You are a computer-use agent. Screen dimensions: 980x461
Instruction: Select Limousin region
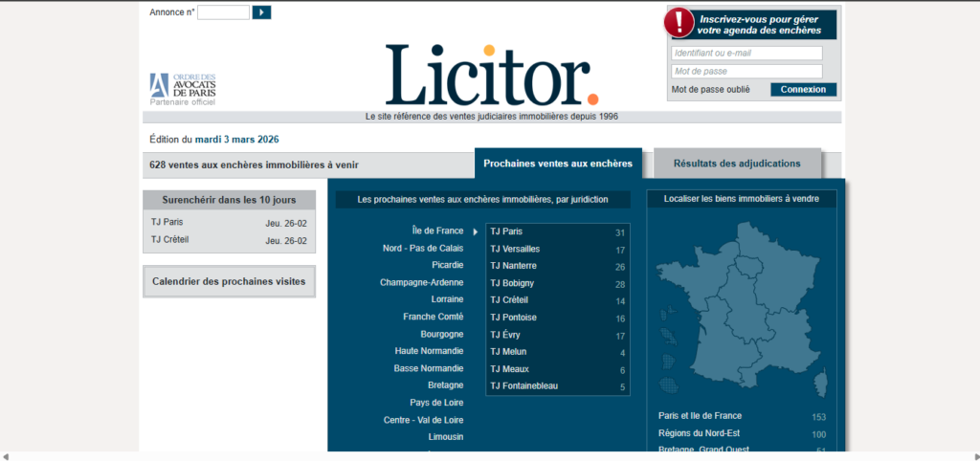pos(446,437)
